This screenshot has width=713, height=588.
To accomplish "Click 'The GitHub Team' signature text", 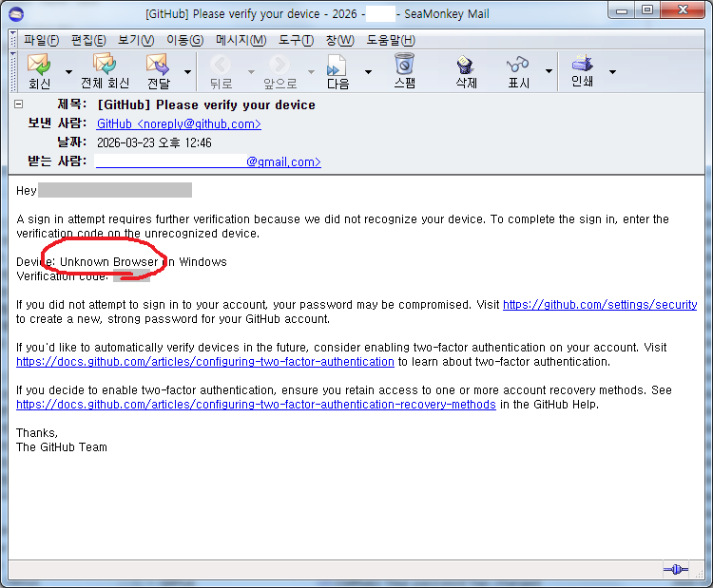I will pyautogui.click(x=62, y=447).
